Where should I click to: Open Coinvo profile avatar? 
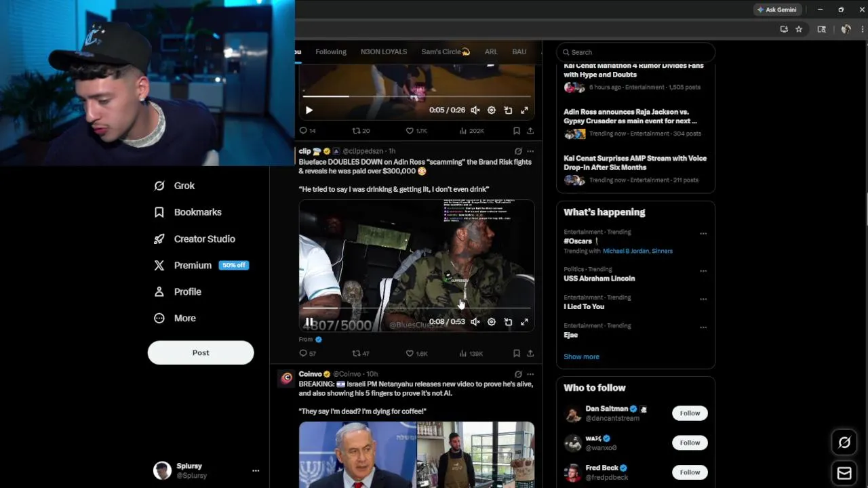287,378
